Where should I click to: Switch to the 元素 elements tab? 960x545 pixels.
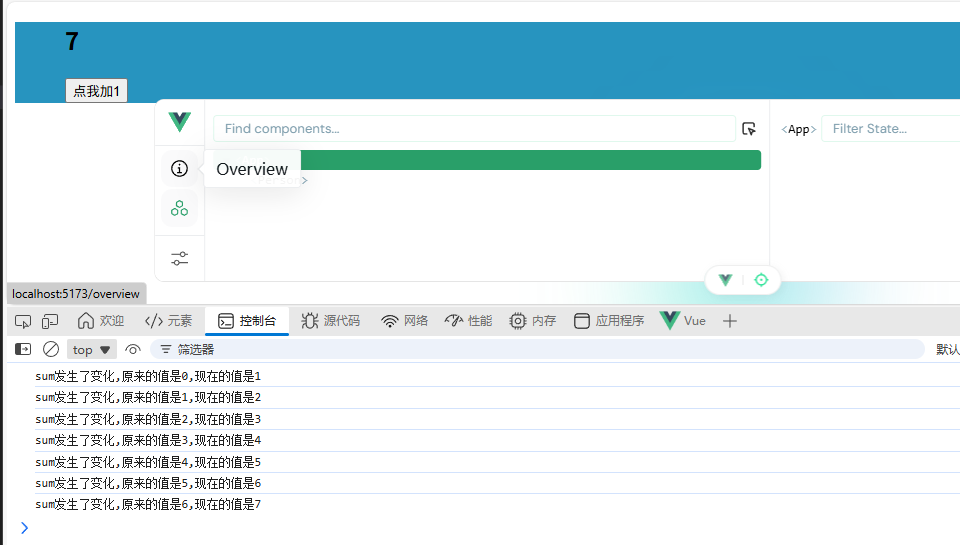click(x=168, y=321)
